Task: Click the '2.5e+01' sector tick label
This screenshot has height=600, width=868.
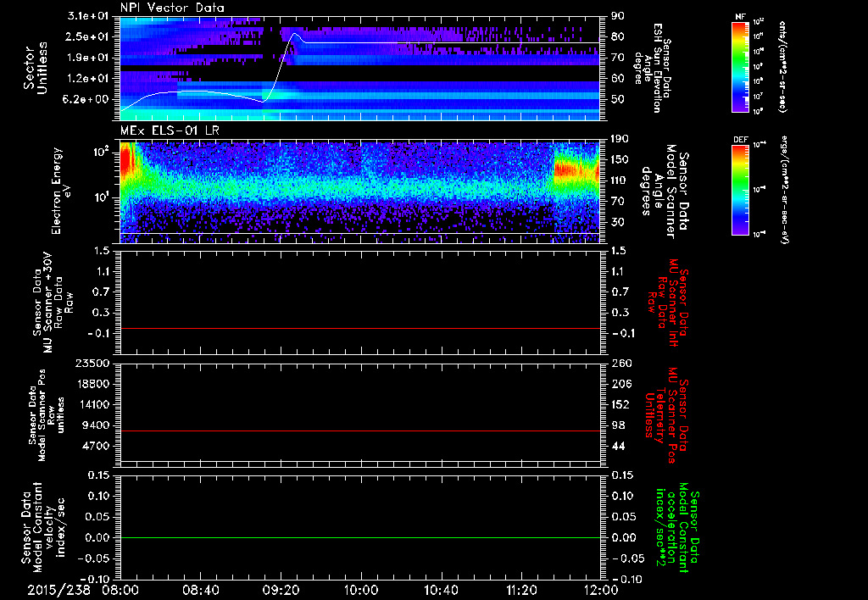Action: [x=89, y=36]
